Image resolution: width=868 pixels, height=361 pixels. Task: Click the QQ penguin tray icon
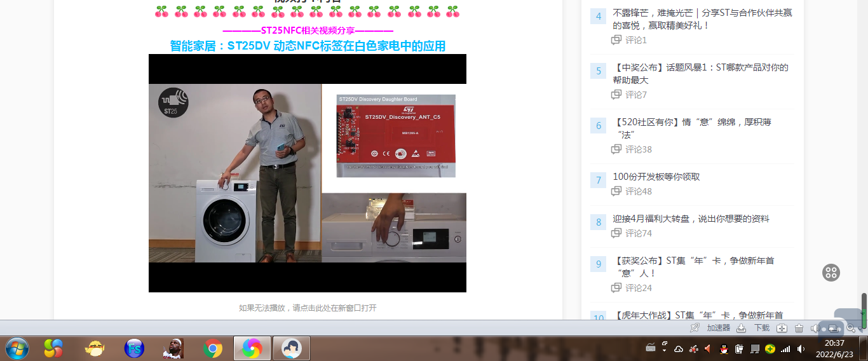(724, 349)
